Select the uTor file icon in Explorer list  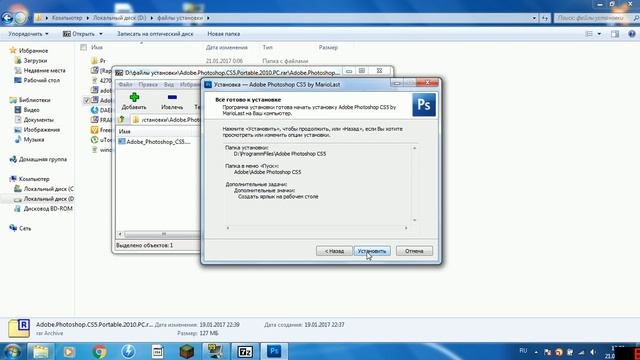click(94, 140)
